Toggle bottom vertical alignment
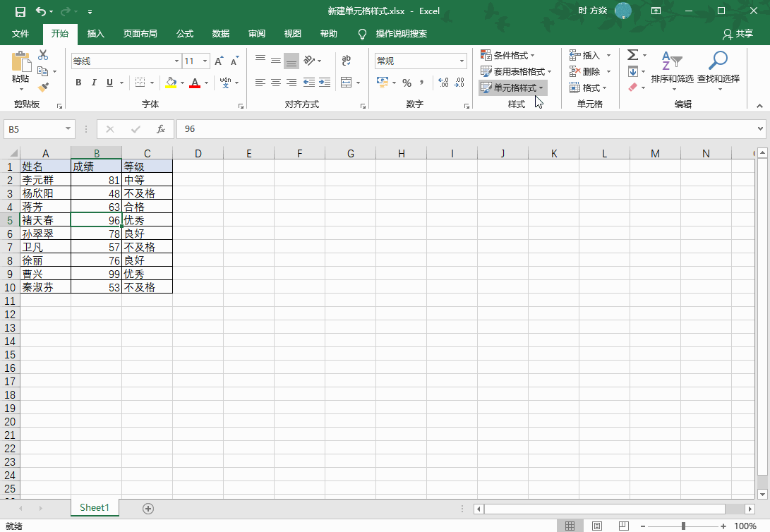Screen dimensions: 770x532 [291, 61]
